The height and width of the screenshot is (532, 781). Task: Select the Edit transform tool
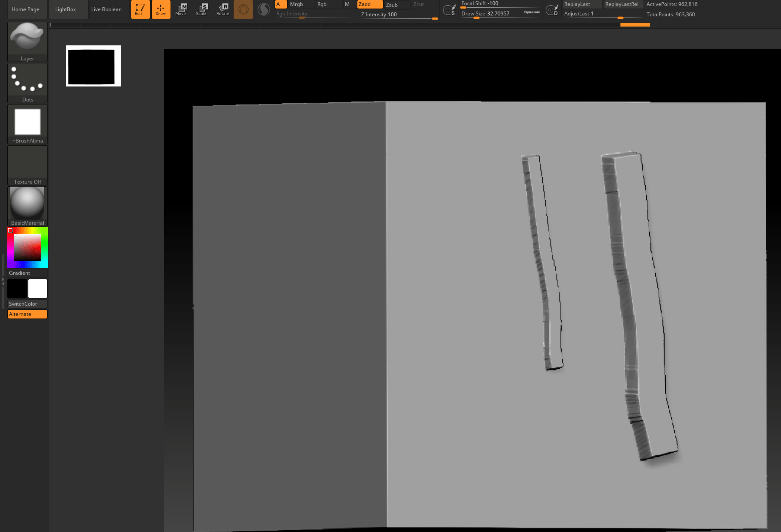[139, 9]
